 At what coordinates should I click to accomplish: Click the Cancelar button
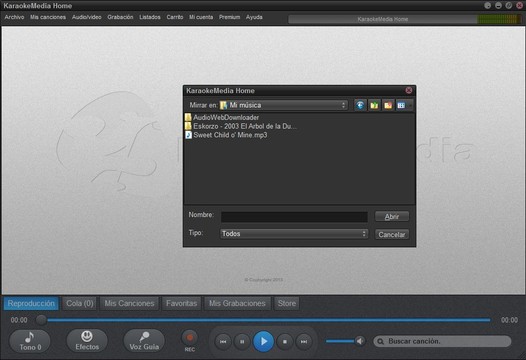(392, 235)
